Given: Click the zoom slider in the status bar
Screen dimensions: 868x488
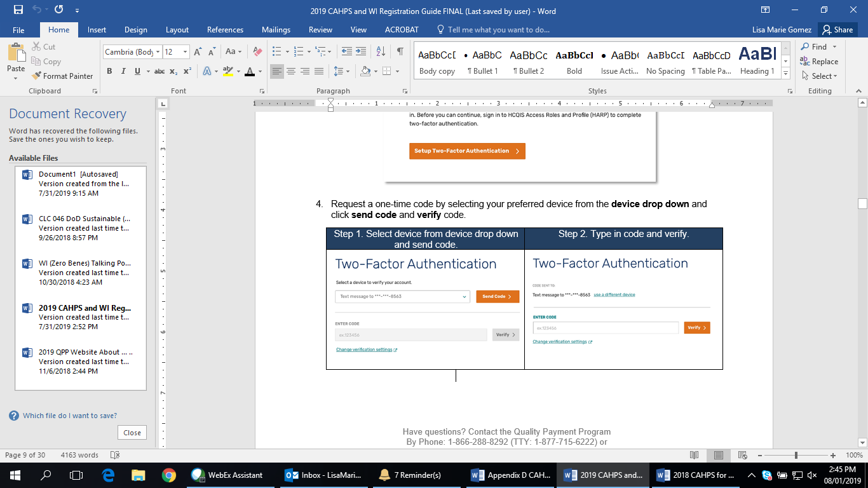Looking at the screenshot, I should pos(796,456).
